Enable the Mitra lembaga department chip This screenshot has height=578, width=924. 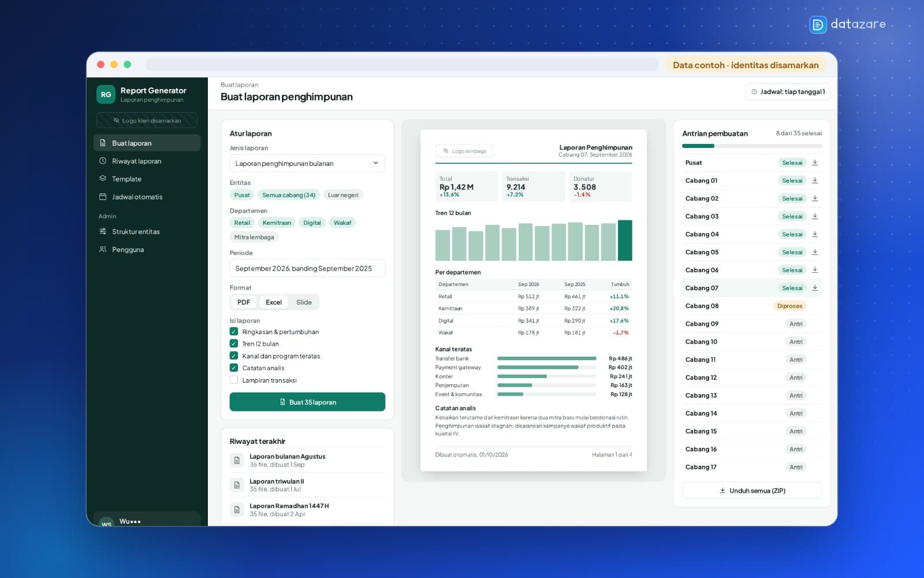pyautogui.click(x=254, y=237)
